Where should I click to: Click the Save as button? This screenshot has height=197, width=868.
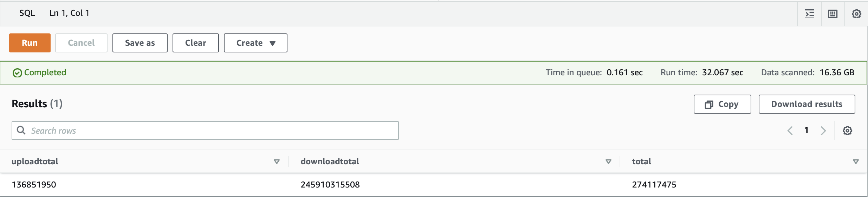tap(140, 43)
